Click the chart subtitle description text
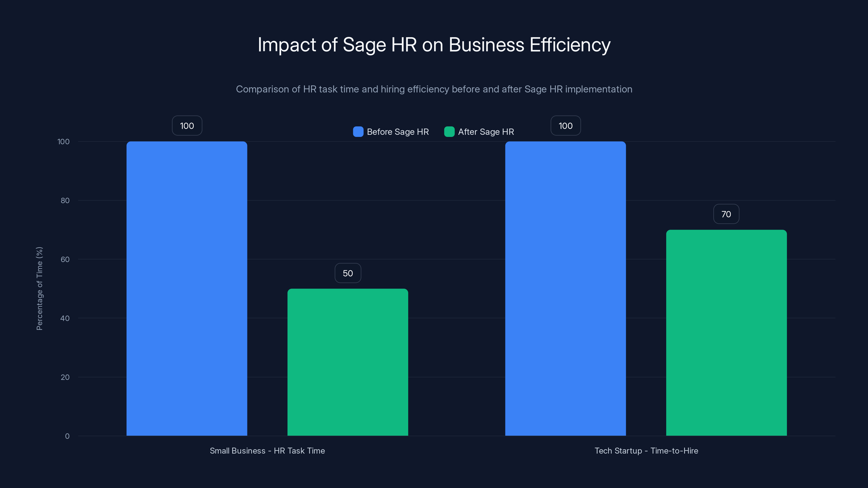The height and width of the screenshot is (488, 868). [434, 89]
